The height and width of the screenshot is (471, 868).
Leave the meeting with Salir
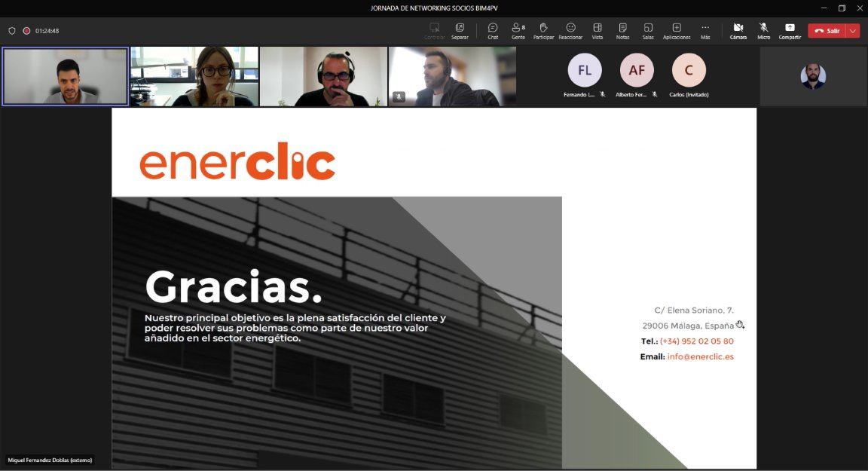[827, 31]
